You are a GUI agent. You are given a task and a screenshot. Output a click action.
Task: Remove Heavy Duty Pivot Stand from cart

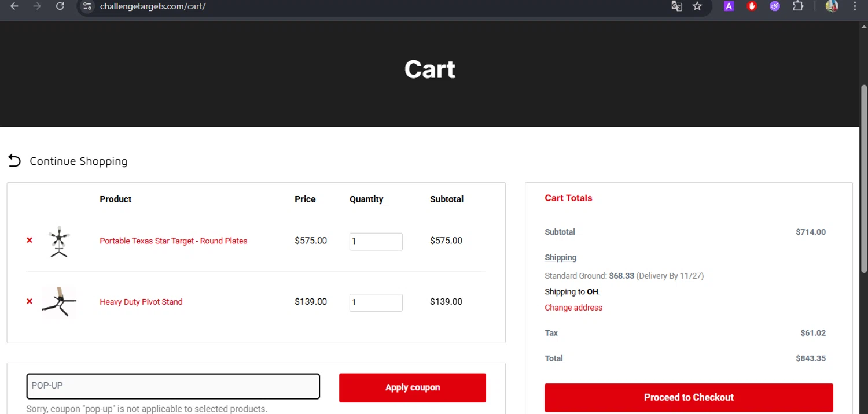30,301
